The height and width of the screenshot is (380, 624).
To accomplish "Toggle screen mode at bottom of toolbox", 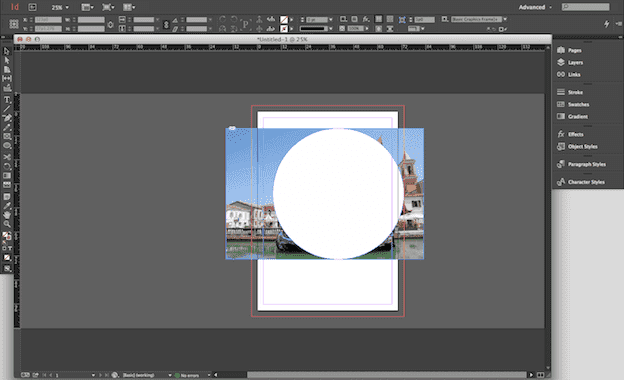I will (7, 269).
